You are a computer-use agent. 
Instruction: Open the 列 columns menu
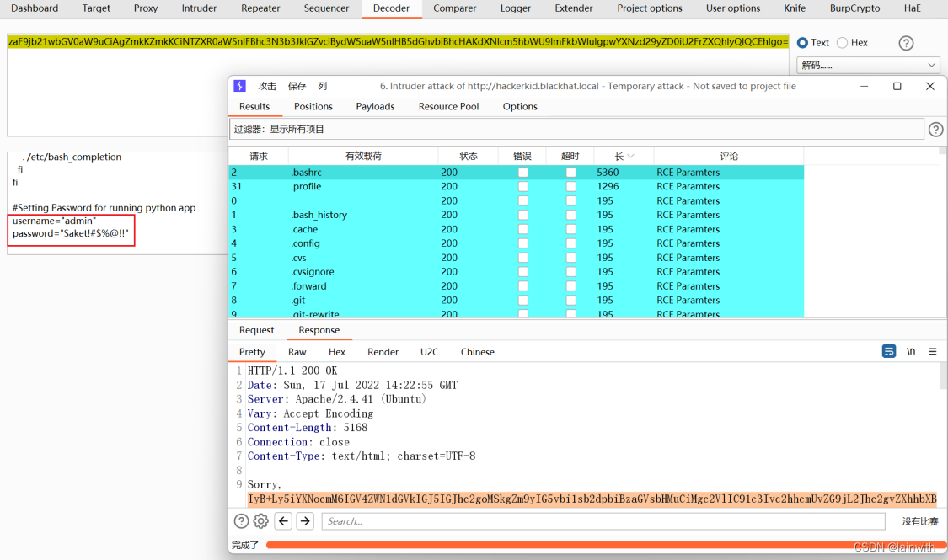(322, 87)
